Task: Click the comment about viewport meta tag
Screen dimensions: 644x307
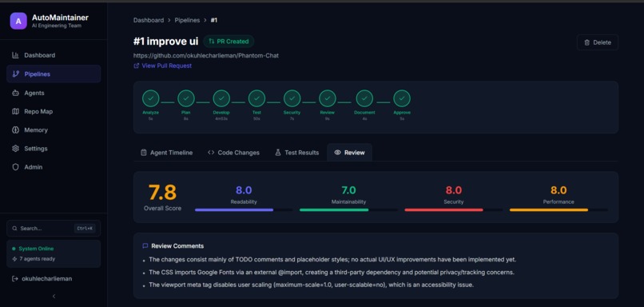Action: 311,285
